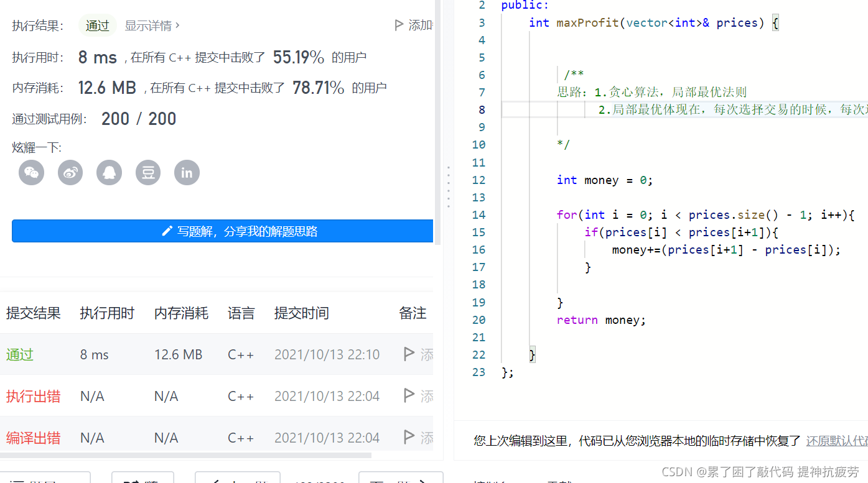Click line number 14 in the code editor
868x483 pixels.
click(x=479, y=214)
